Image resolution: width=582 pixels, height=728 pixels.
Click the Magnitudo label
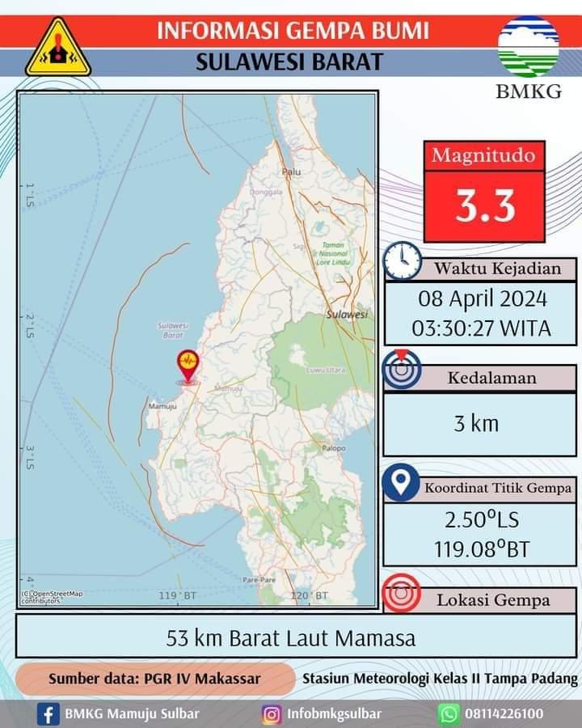click(483, 155)
